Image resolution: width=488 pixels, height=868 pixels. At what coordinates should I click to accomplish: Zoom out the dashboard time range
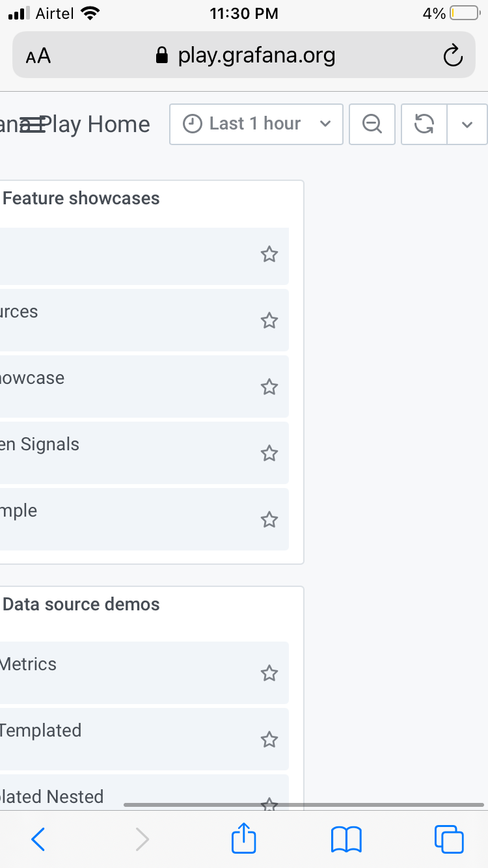click(372, 124)
